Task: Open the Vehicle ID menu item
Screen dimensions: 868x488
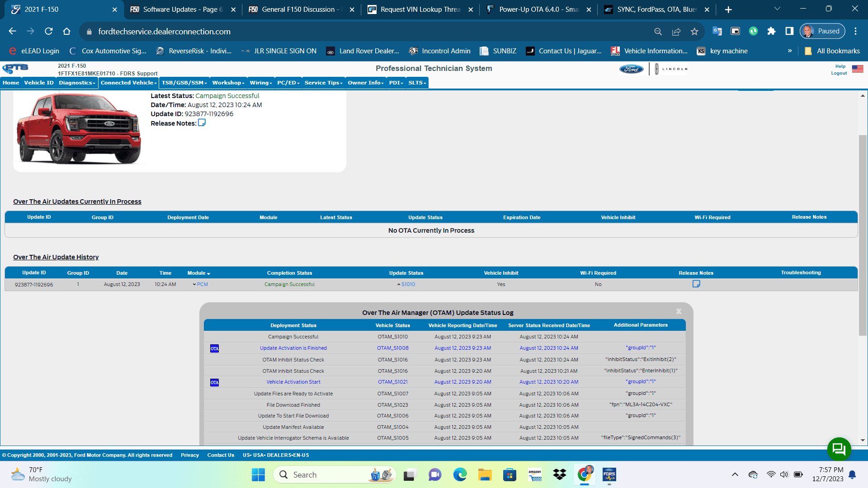Action: (38, 83)
